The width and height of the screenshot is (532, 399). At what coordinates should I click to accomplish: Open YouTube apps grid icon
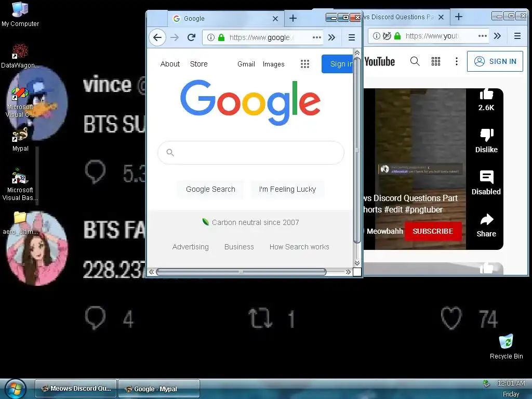pyautogui.click(x=436, y=61)
